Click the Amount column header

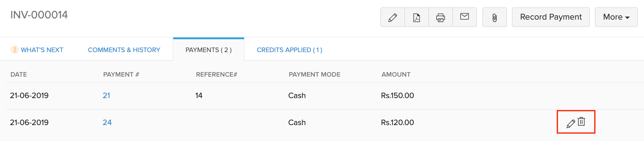396,74
